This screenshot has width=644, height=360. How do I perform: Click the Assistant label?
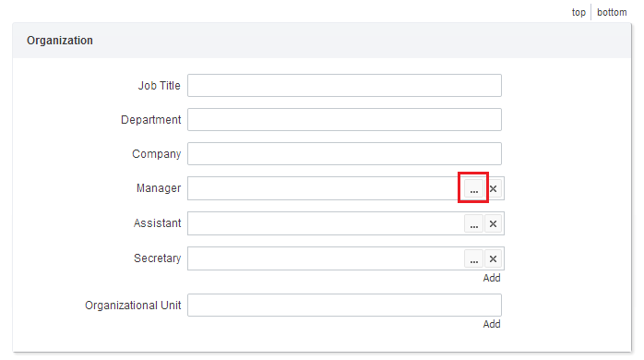click(157, 223)
